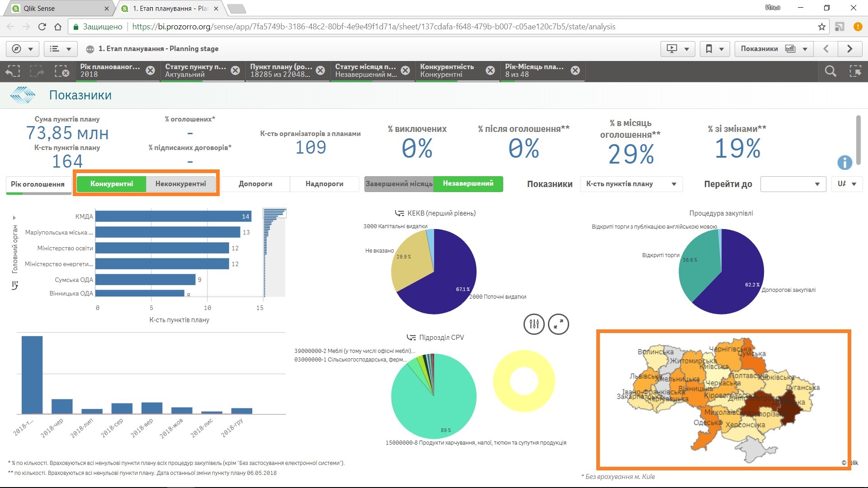Open К-сть пунктів плану dropdown
Viewport: 868px width, 488px height.
click(631, 184)
